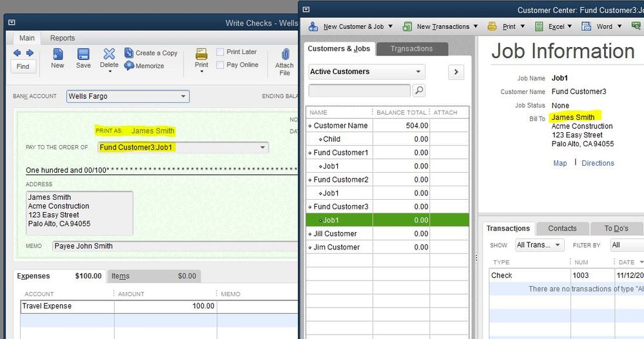Switch to the Main tab
The image size is (644, 339).
pyautogui.click(x=27, y=38)
